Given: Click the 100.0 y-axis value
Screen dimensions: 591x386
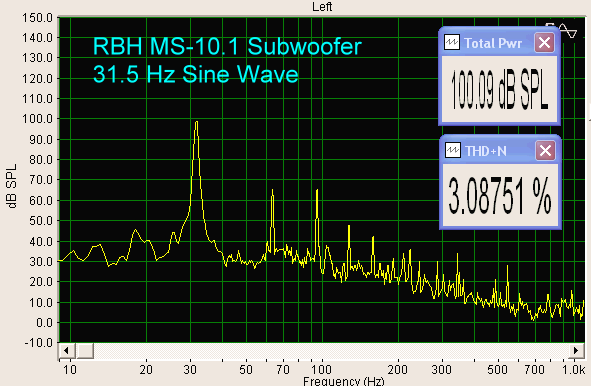Looking at the screenshot, I should pos(37,119).
